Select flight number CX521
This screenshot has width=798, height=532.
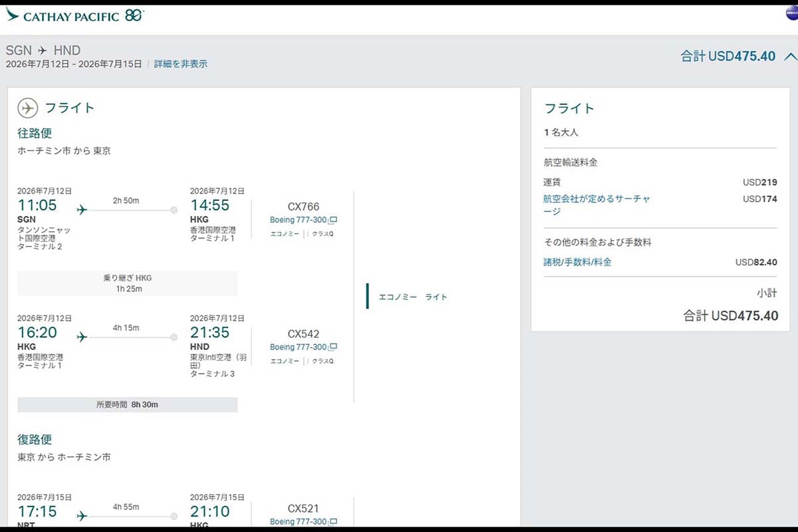[x=303, y=509]
